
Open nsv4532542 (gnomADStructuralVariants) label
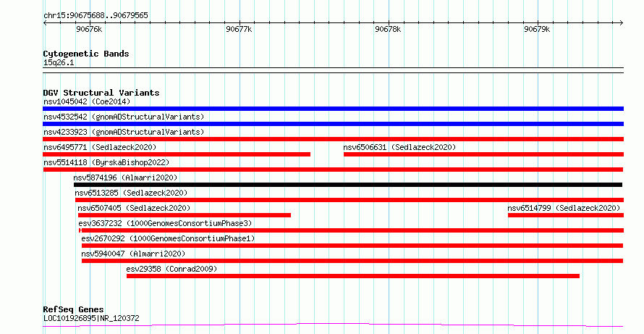pyautogui.click(x=124, y=117)
